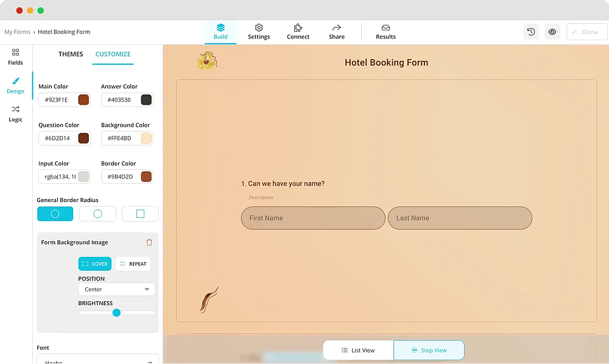Viewport: 609px width, 364px height.
Task: Click the Done button
Action: 586,32
